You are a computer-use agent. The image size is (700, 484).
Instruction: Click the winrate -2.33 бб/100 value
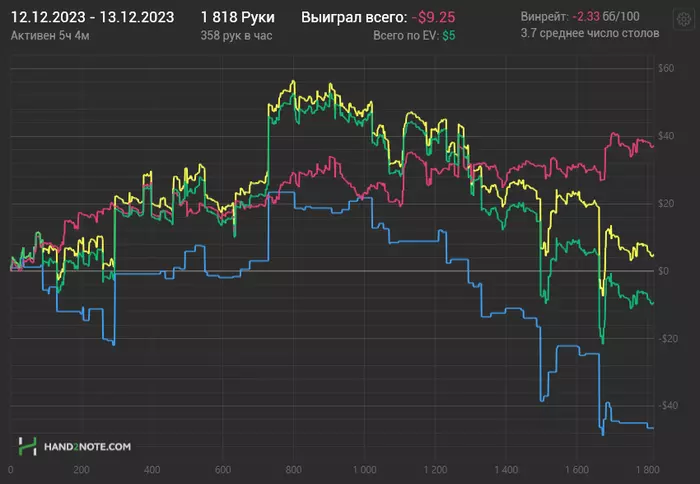tap(606, 17)
